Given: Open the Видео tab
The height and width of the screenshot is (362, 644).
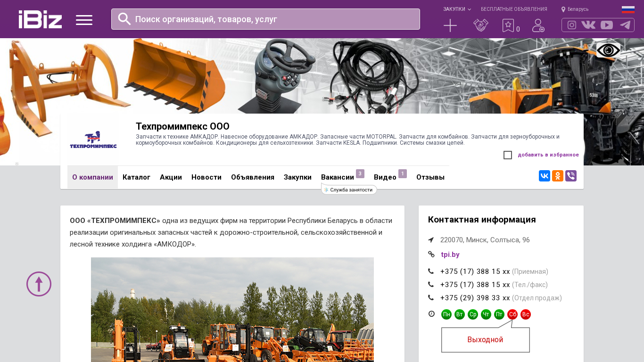Looking at the screenshot, I should click(385, 177).
